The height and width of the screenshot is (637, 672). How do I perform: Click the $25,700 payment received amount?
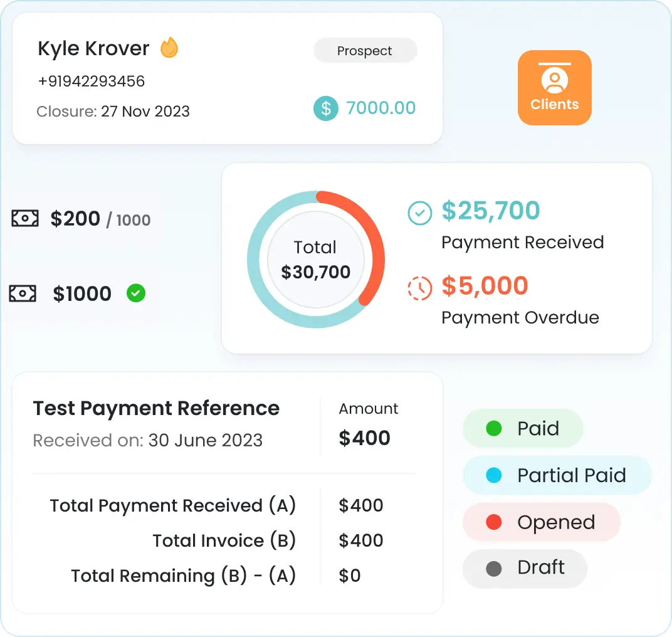(x=491, y=211)
